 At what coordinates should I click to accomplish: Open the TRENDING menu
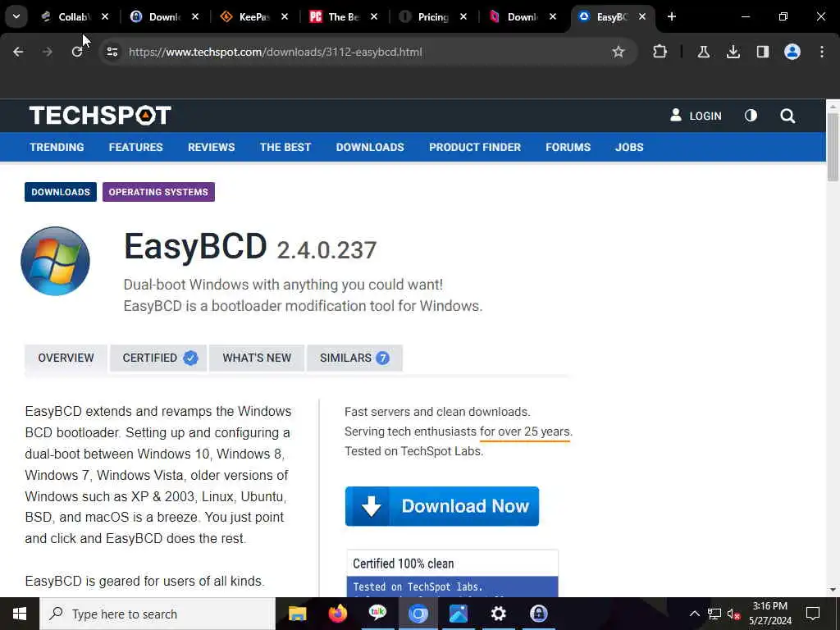[x=57, y=148]
